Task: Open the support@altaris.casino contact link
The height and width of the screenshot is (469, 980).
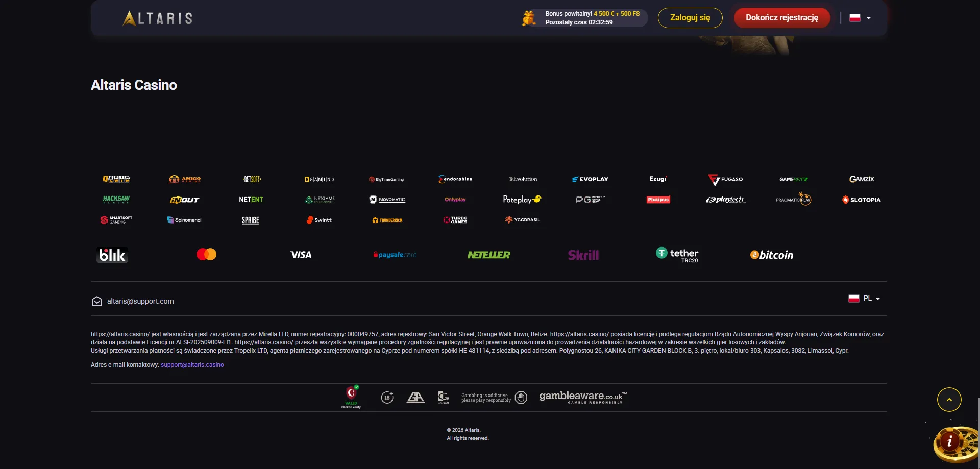Action: pos(192,365)
